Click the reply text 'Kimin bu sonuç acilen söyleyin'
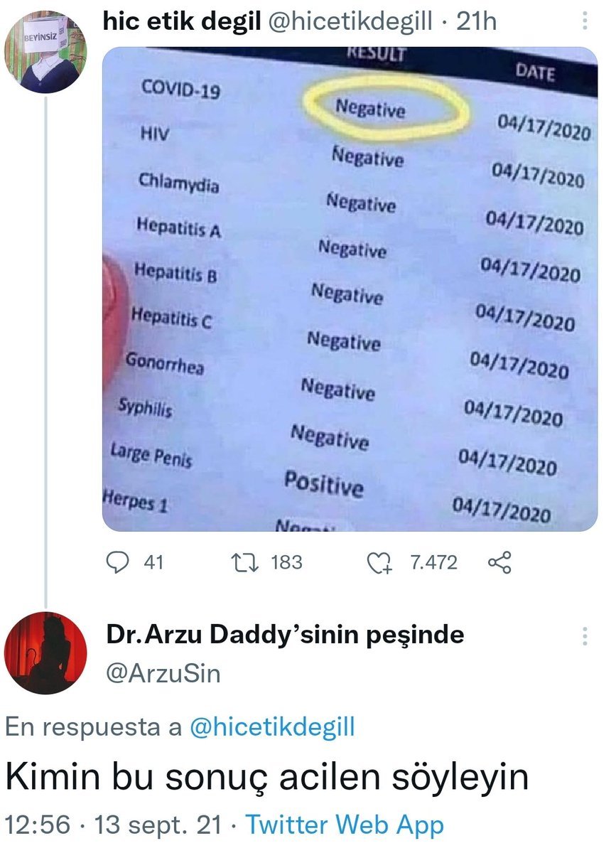The image size is (616, 853). click(266, 777)
